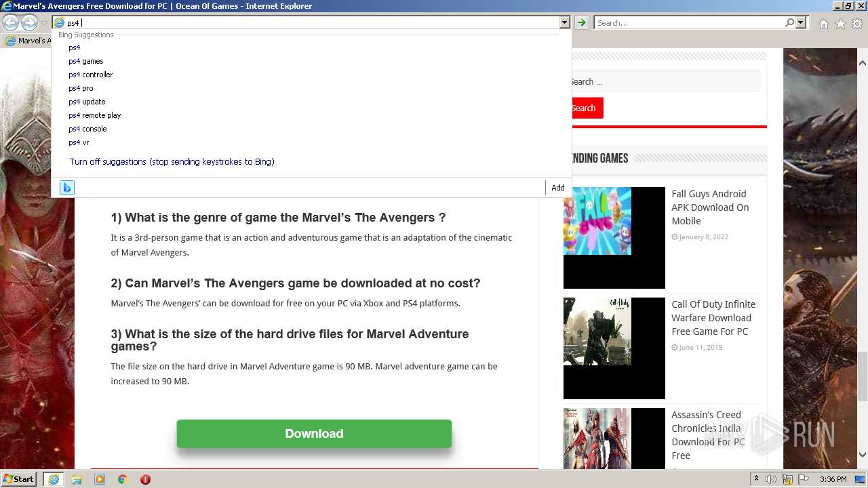Expand the search provider dropdown arrow

coord(801,22)
